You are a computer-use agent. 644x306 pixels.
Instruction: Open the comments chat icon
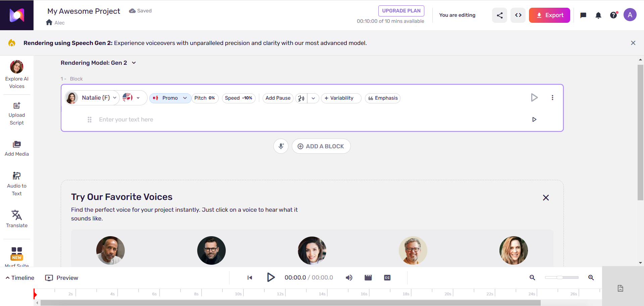583,15
